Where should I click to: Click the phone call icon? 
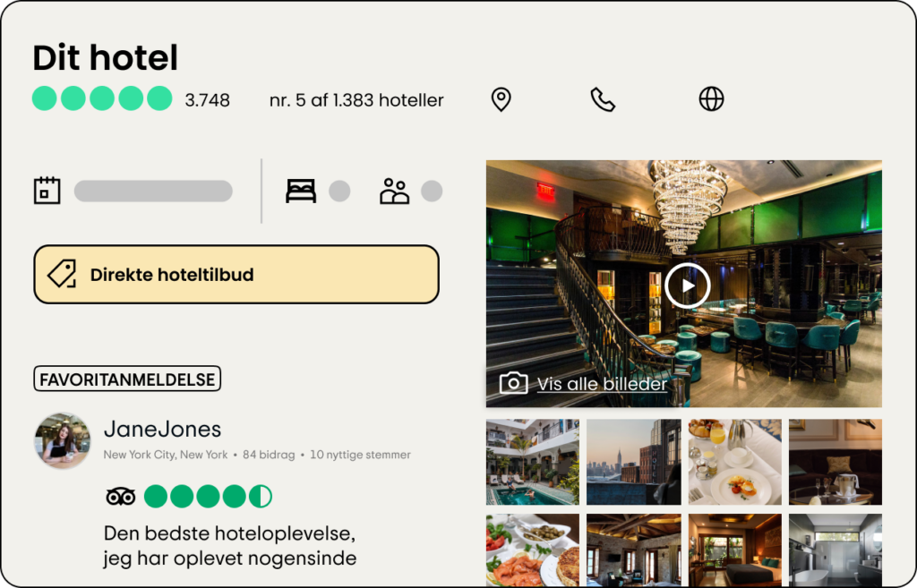click(603, 99)
